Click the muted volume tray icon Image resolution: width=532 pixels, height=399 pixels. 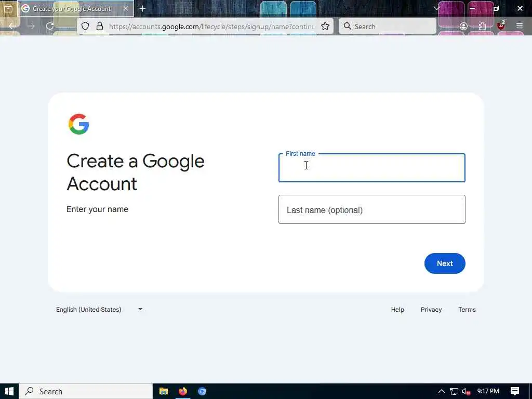coord(467,391)
